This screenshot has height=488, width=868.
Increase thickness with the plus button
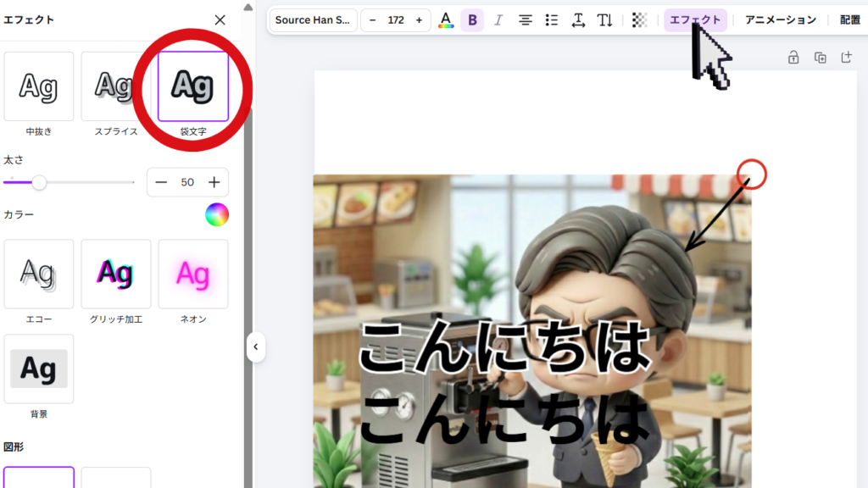point(214,182)
